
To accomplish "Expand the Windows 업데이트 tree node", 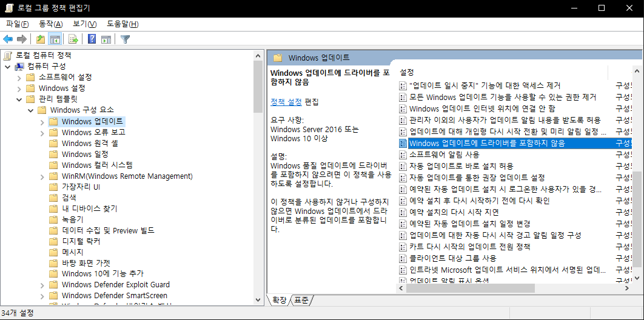I will point(42,121).
